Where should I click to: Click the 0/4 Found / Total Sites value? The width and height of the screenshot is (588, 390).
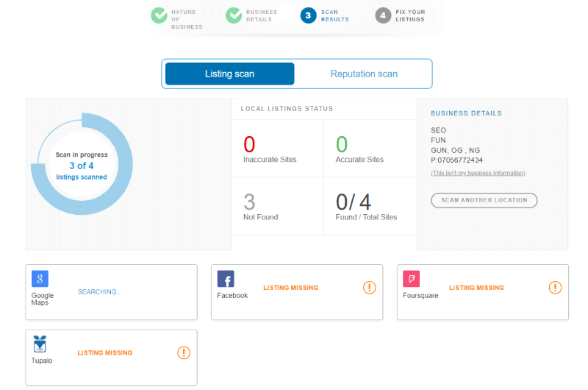tap(354, 202)
